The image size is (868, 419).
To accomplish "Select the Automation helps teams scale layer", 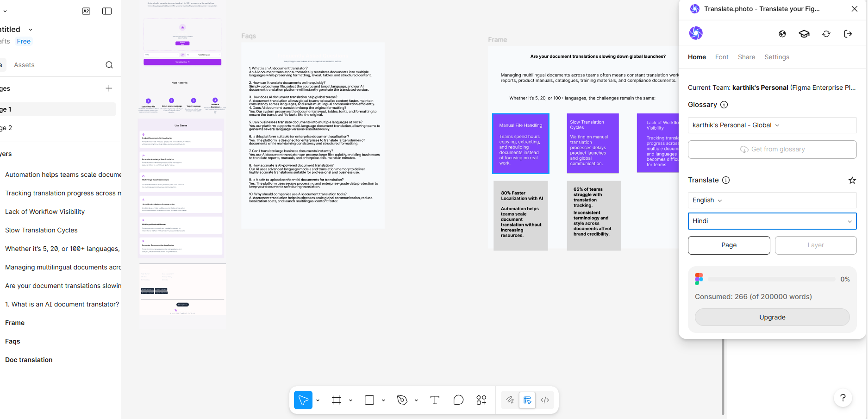I will [62, 175].
